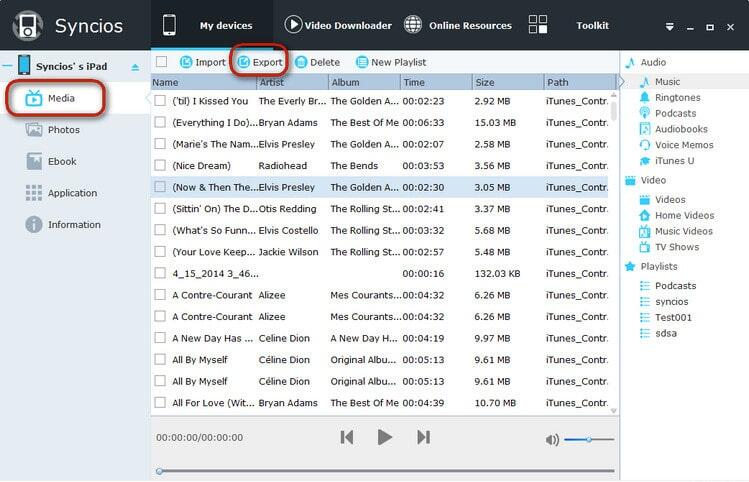Viewport: 749px width, 482px height.
Task: Click the Play button in player
Action: click(384, 437)
